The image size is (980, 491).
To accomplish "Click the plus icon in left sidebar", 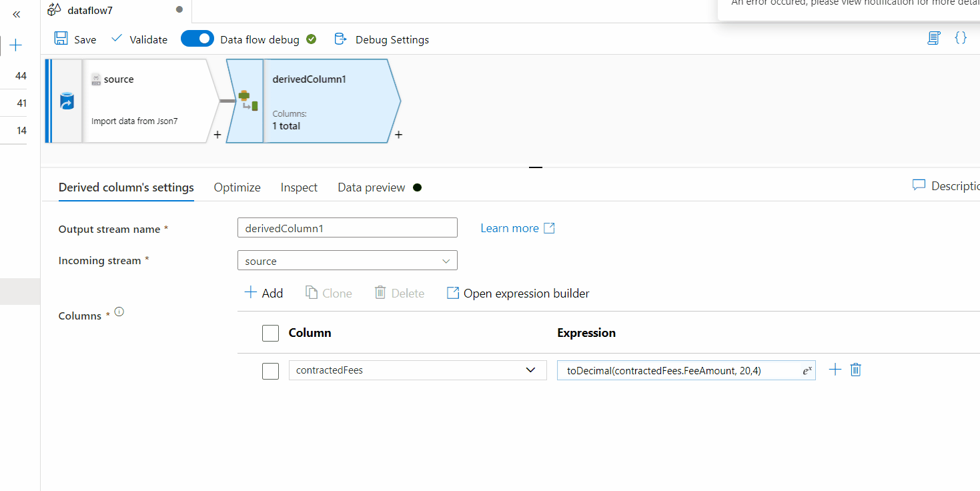I will (x=17, y=45).
